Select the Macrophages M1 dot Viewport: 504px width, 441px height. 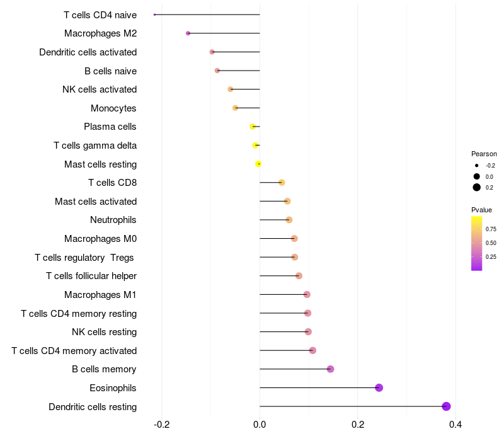tap(307, 294)
